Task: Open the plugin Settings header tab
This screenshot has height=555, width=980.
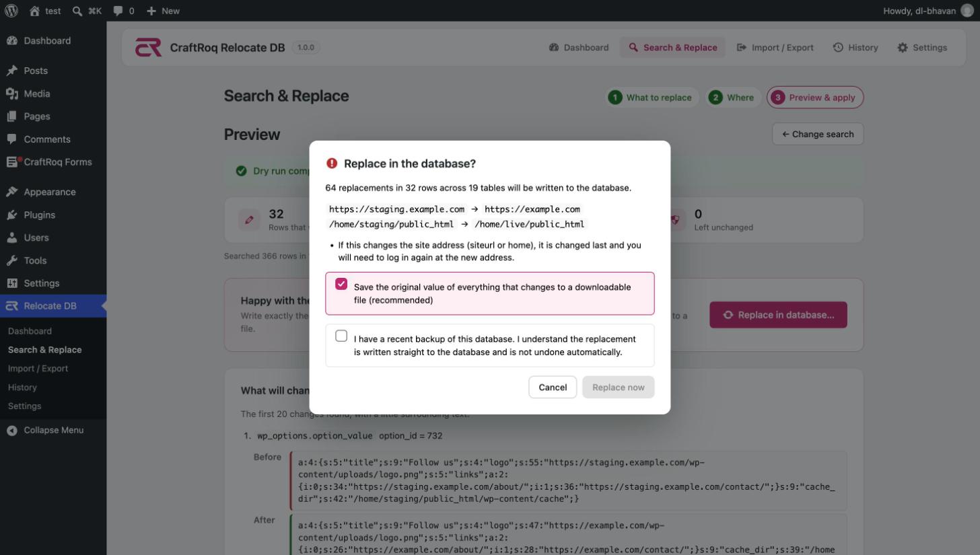Action: 922,48
